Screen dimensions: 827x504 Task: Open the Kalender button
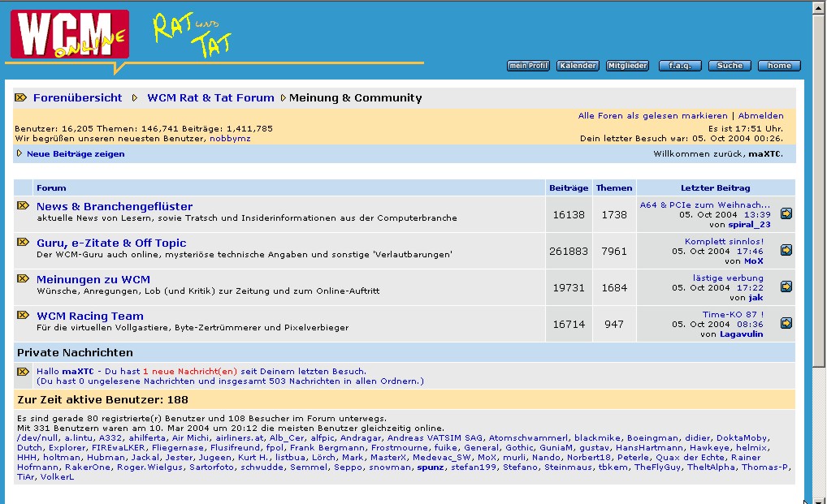[x=578, y=65]
